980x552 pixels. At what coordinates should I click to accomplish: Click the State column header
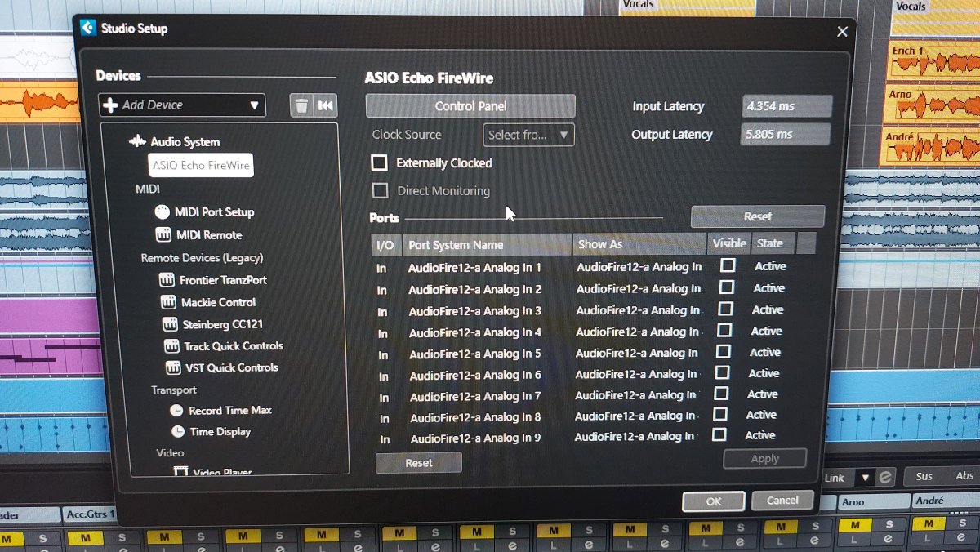773,243
